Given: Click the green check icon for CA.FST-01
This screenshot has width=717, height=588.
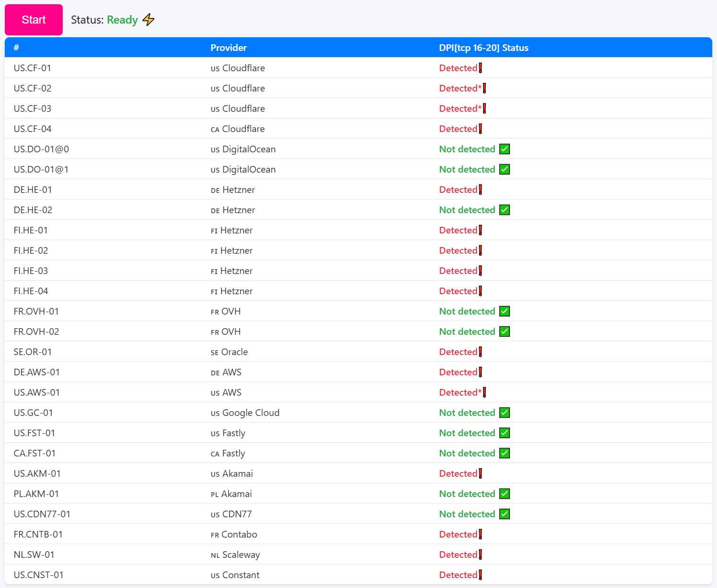Looking at the screenshot, I should tap(504, 453).
